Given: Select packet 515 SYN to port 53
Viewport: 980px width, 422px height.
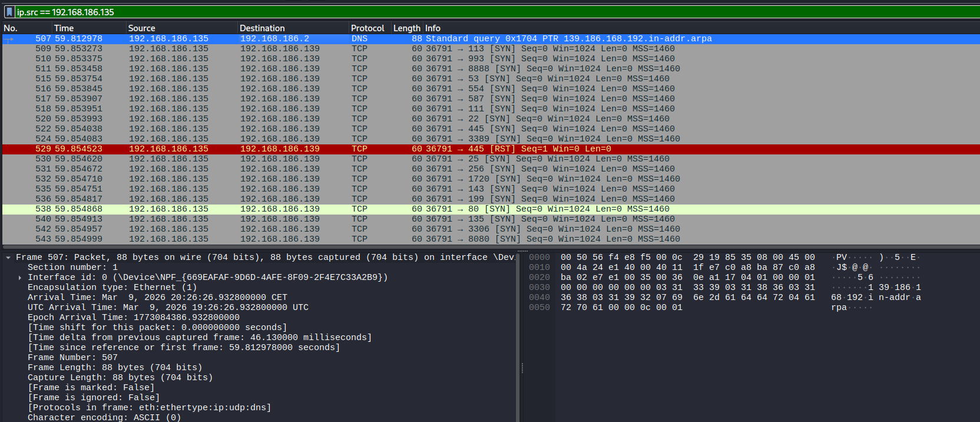Looking at the screenshot, I should (491, 78).
